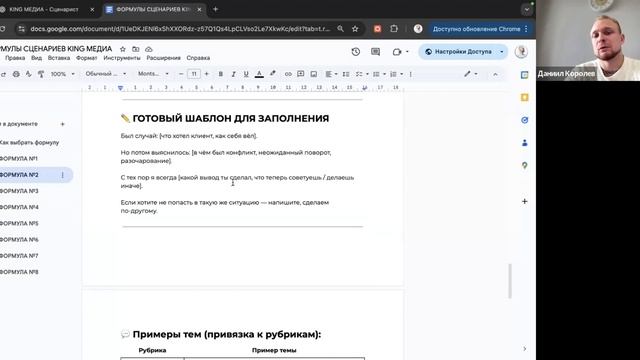Toggle bold formatting
640x360 pixels.
pyautogui.click(x=220, y=74)
